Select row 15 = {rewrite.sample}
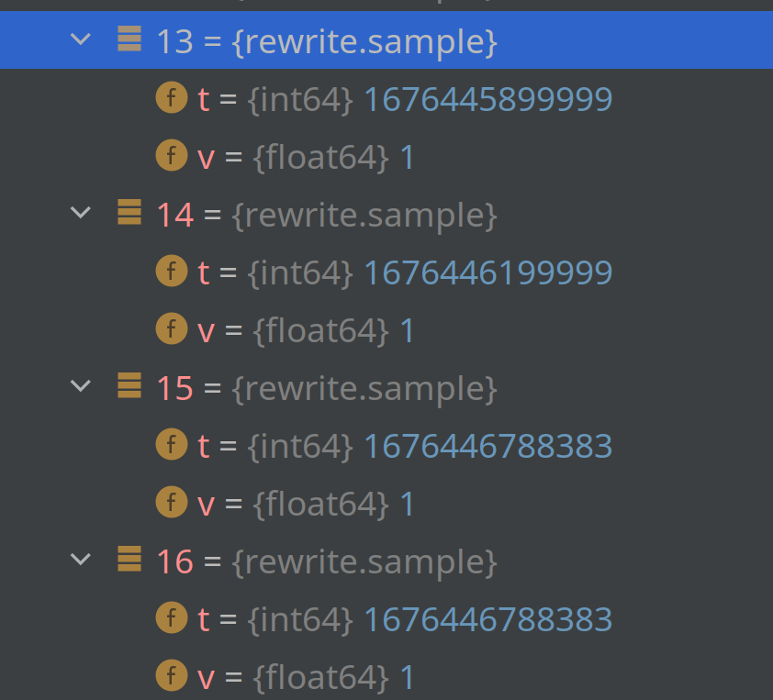The height and width of the screenshot is (700, 773). [386, 387]
